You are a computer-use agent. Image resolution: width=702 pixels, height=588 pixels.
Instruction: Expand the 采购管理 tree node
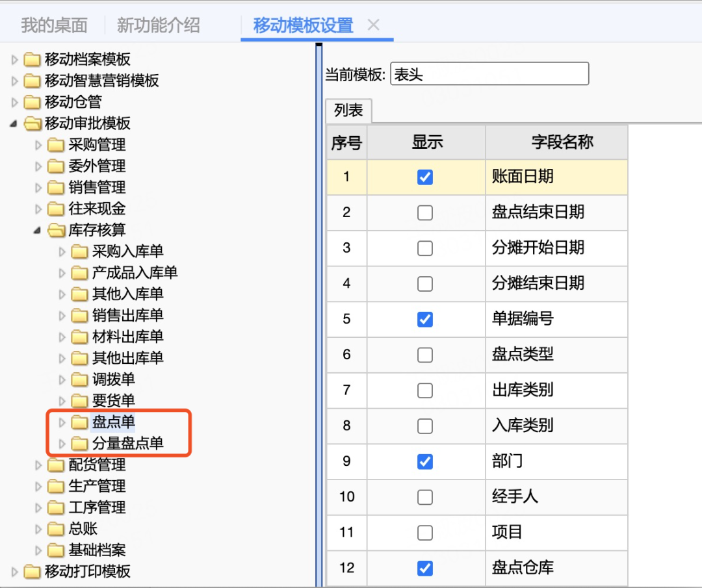tap(38, 145)
